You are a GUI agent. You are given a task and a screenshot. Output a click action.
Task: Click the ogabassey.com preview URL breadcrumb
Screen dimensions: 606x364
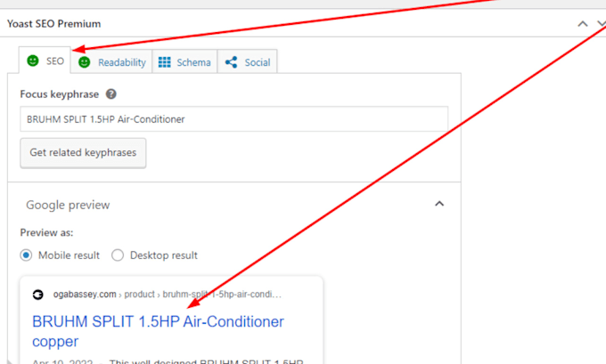(168, 294)
